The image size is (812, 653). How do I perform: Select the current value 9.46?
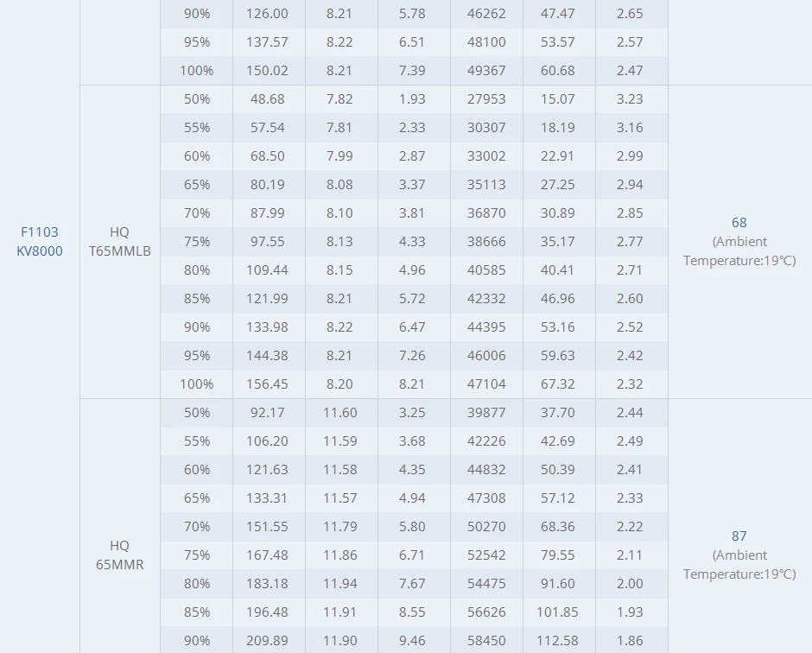point(412,641)
